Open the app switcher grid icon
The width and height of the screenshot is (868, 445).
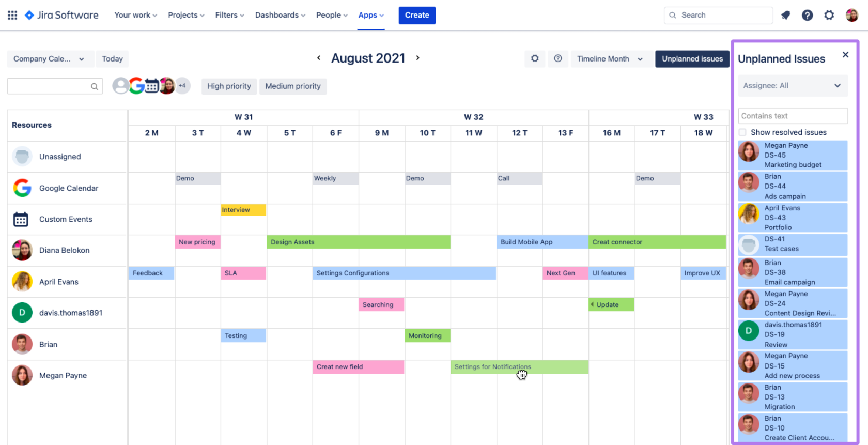pyautogui.click(x=12, y=15)
